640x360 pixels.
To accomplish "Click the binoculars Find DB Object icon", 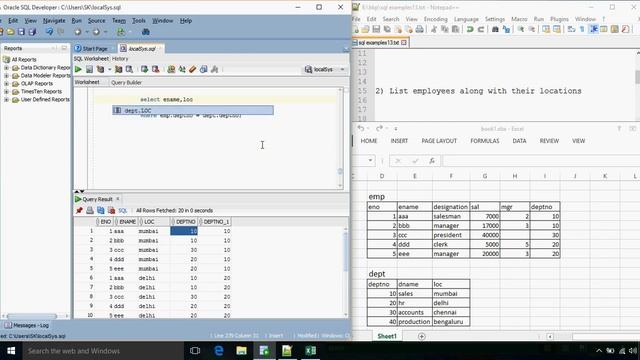I will pyautogui.click(x=145, y=31).
